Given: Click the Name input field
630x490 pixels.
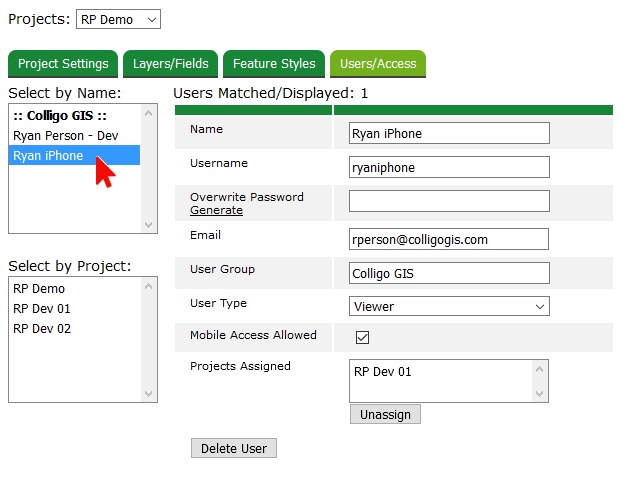Looking at the screenshot, I should coord(449,133).
